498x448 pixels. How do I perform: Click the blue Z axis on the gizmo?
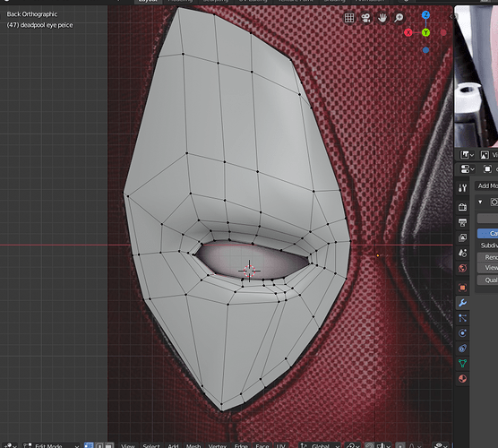[425, 15]
